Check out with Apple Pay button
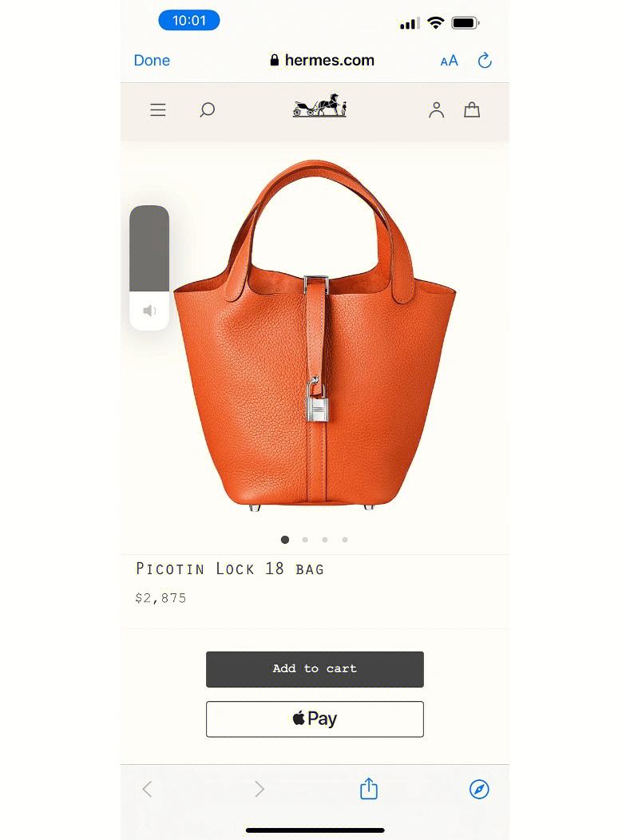 [315, 719]
